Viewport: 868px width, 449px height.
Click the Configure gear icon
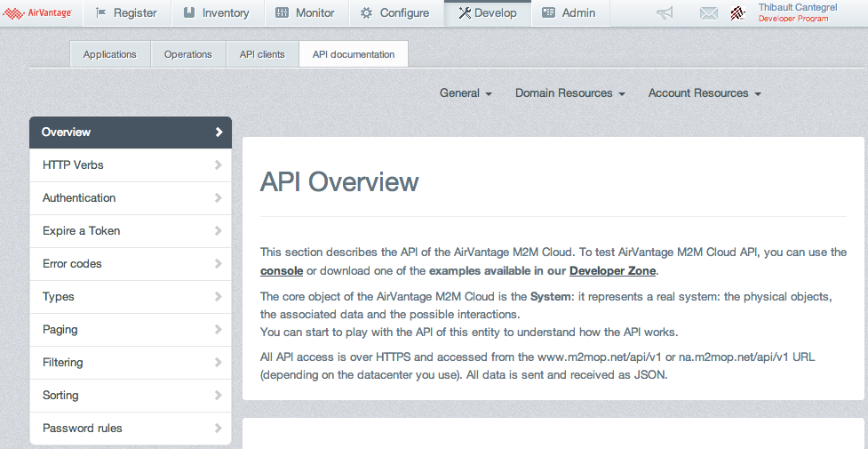pos(366,12)
